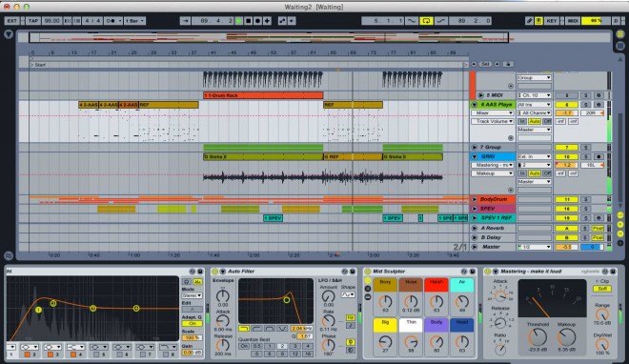Viewport: 629px width, 364px height.
Task: Click the Record button in transport
Action: click(x=258, y=21)
